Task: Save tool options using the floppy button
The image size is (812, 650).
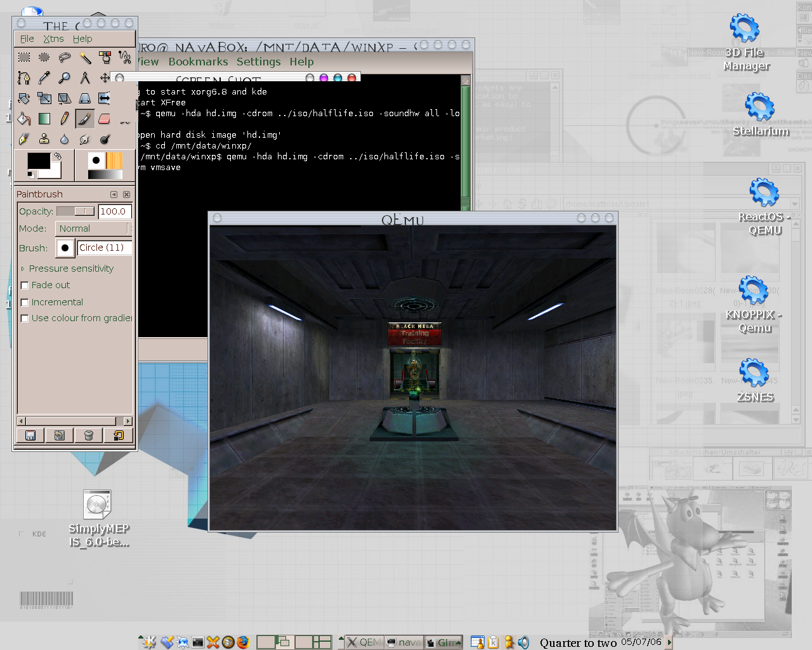Action: pyautogui.click(x=30, y=435)
